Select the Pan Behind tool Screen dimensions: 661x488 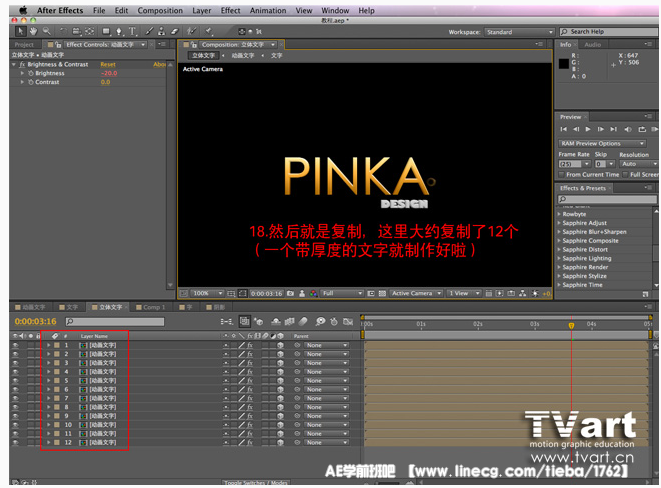pos(89,31)
